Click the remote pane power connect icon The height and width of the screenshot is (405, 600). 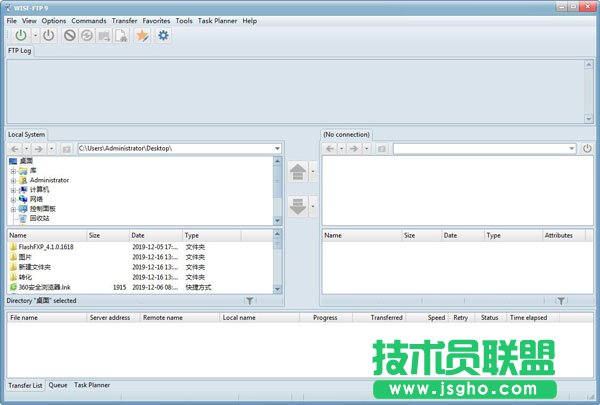click(x=587, y=149)
